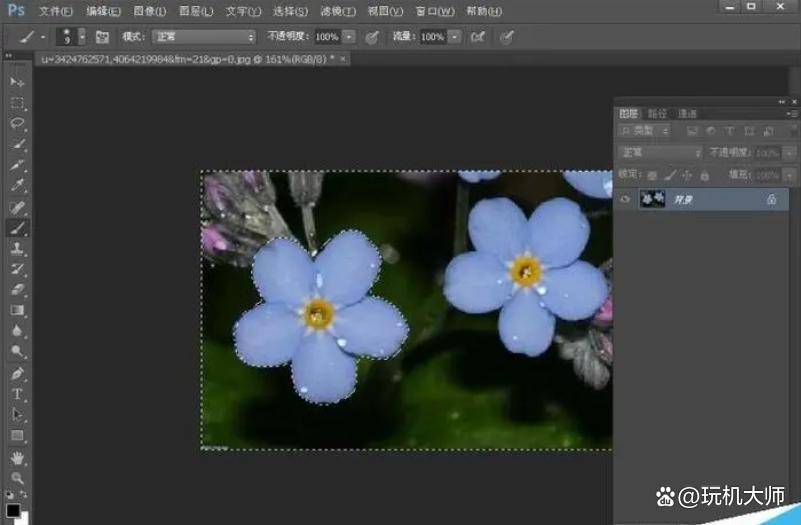Toggle lock position
Screen dimensions: 801x525
[687, 176]
